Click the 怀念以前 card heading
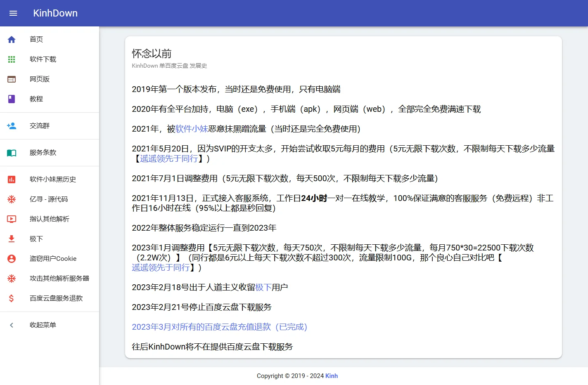This screenshot has width=588, height=385. [x=152, y=54]
